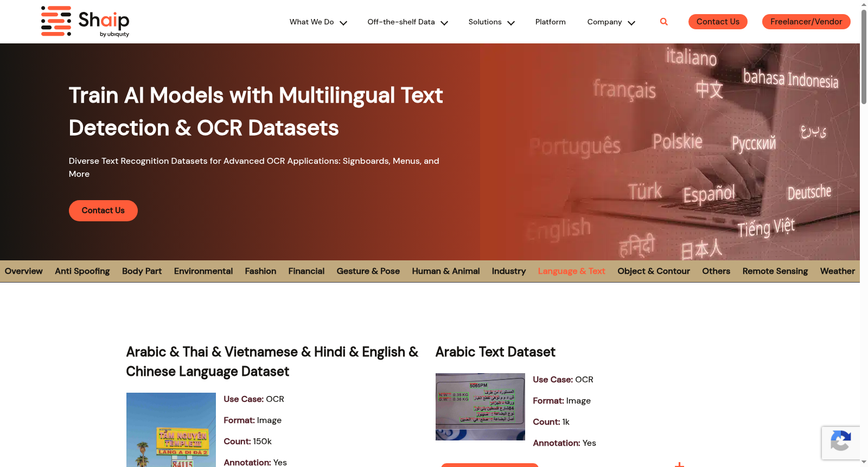
Task: Click "Format: Image" beside the temple sign image
Action: 253,420
